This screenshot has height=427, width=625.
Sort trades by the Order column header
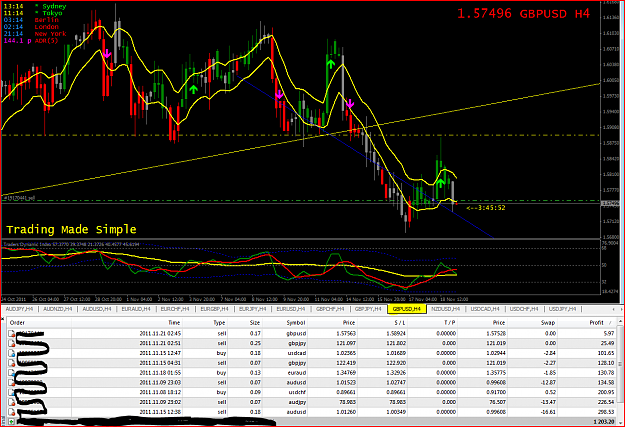17,323
